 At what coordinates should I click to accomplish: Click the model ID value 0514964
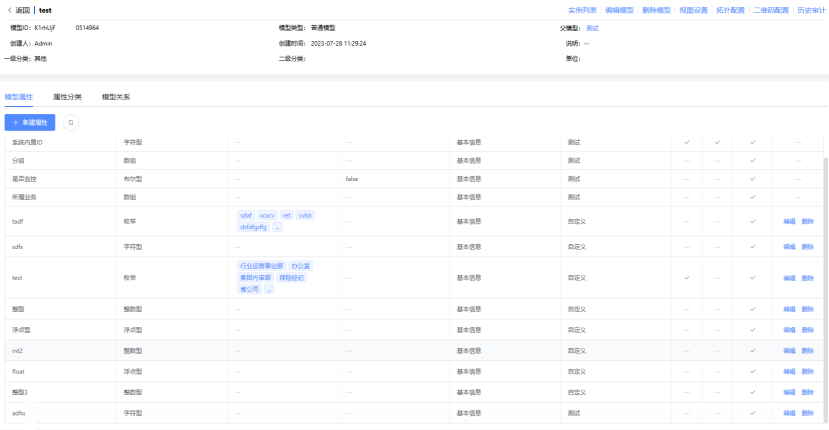(87, 28)
